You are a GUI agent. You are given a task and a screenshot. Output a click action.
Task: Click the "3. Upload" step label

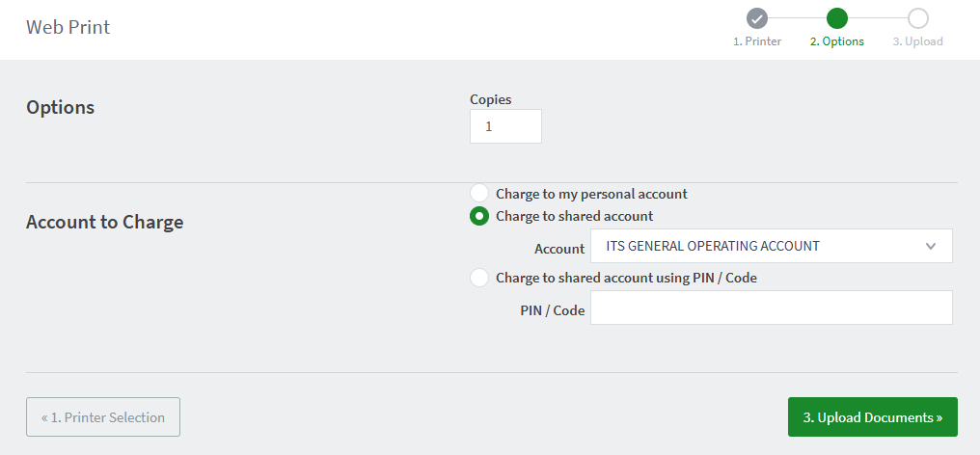[917, 41]
